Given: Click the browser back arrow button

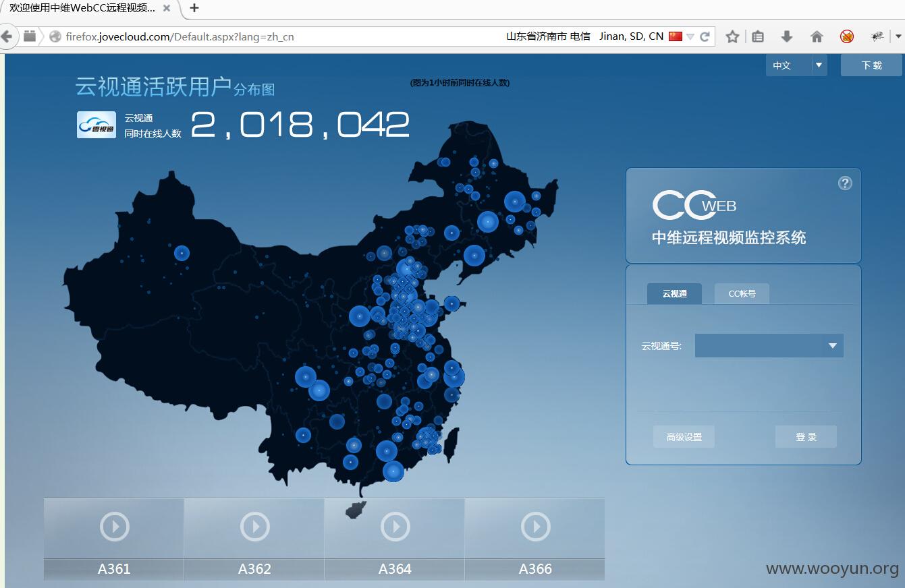Looking at the screenshot, I should pos(7,36).
